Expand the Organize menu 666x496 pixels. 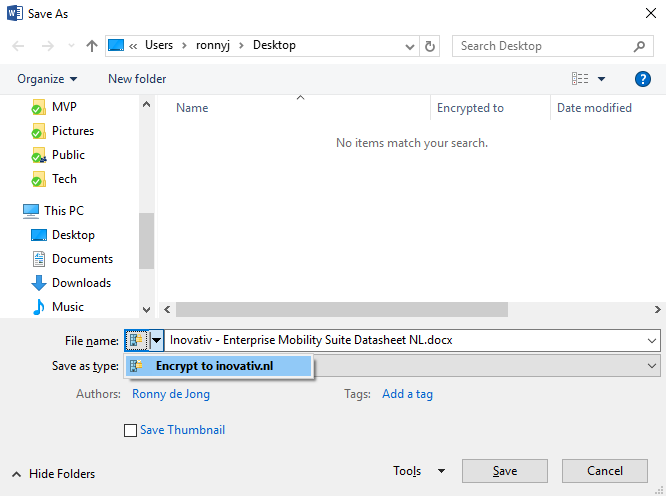coord(46,79)
